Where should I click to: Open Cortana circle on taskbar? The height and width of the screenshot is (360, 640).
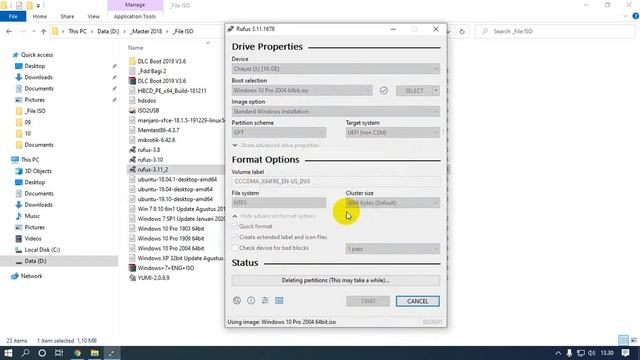[42, 353]
